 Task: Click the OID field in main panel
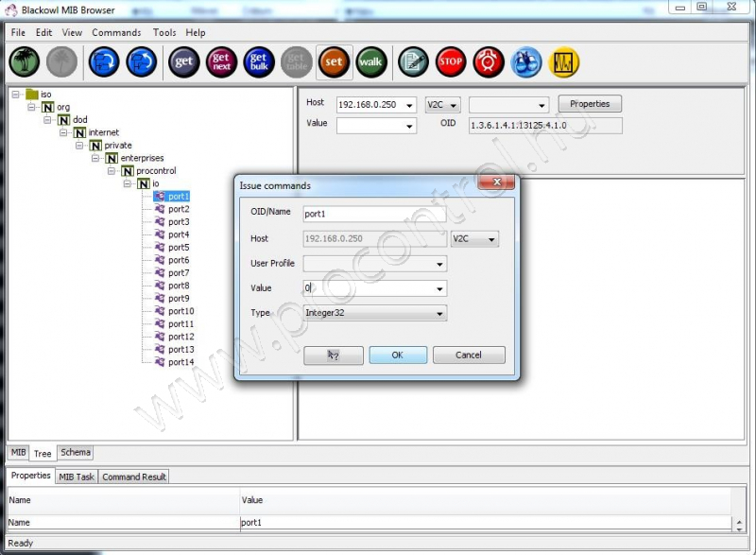click(545, 126)
